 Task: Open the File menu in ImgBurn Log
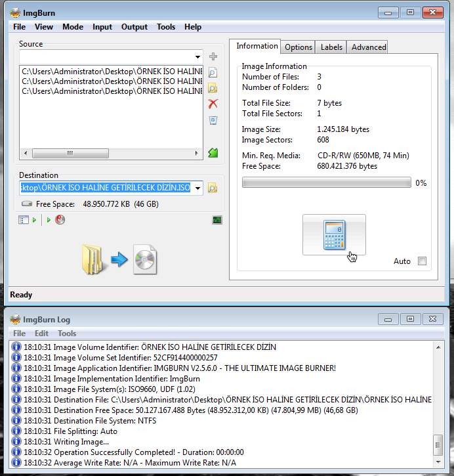(x=20, y=334)
